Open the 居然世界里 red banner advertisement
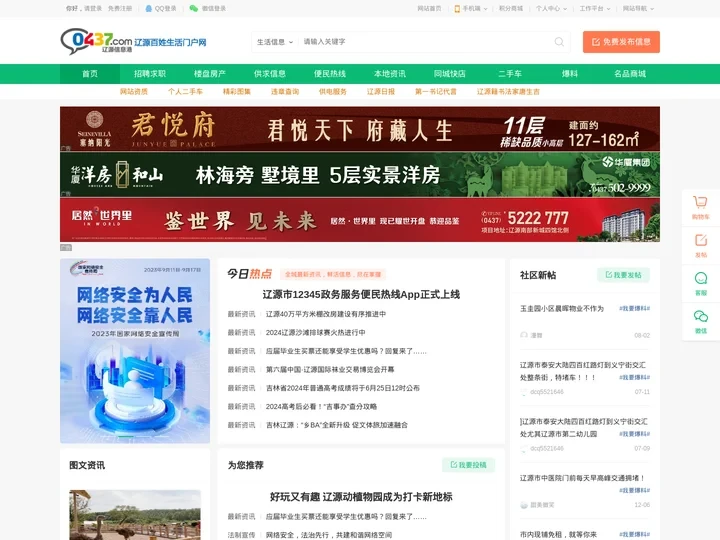 360,220
